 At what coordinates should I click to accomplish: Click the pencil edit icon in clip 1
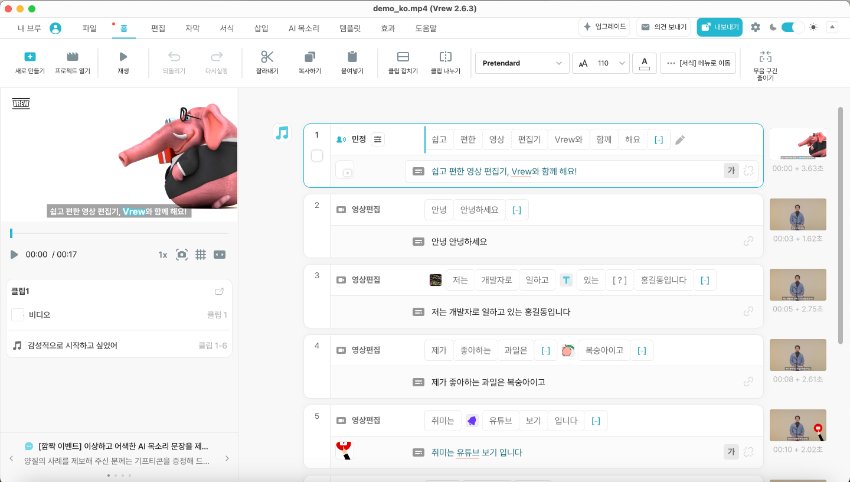click(x=680, y=140)
